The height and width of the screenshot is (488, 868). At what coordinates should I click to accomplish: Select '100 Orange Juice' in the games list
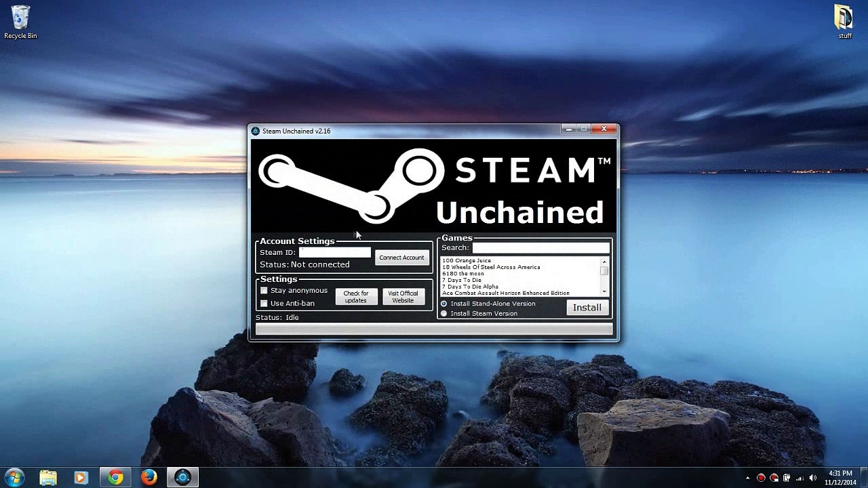(467, 261)
